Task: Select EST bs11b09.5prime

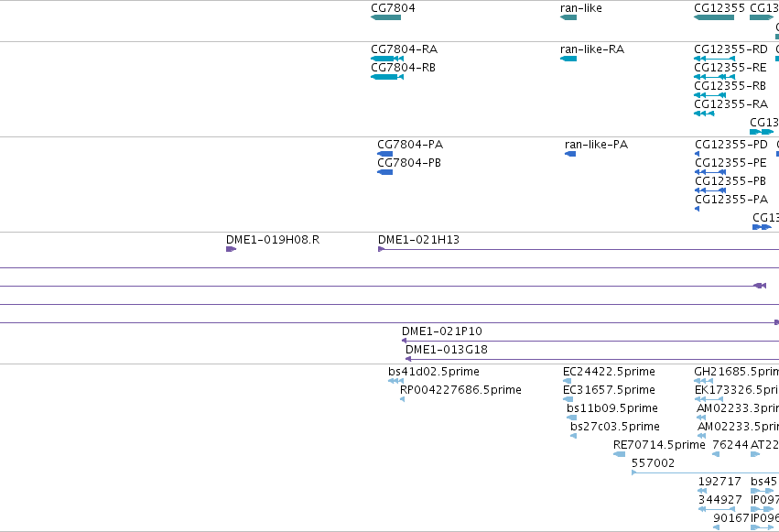Action: 572,418
